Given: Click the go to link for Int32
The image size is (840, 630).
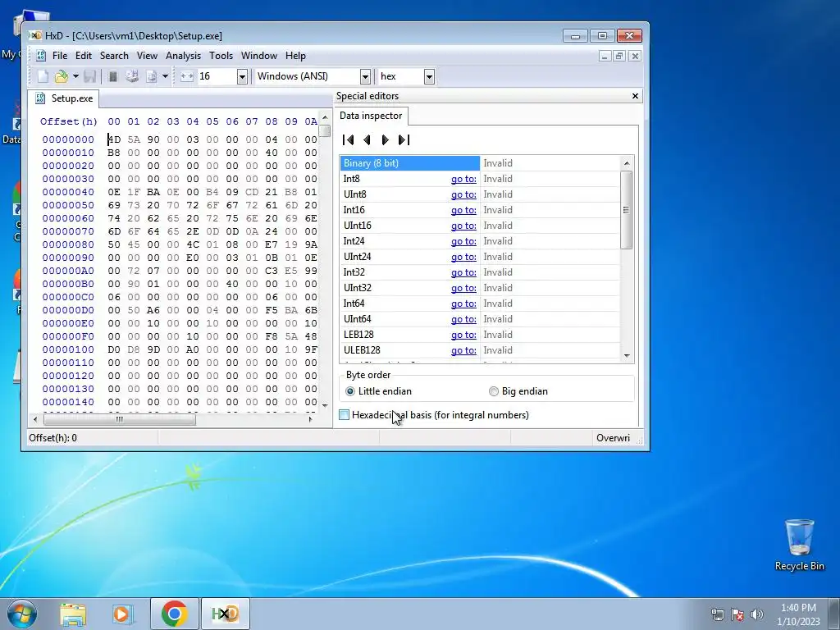Looking at the screenshot, I should [463, 272].
